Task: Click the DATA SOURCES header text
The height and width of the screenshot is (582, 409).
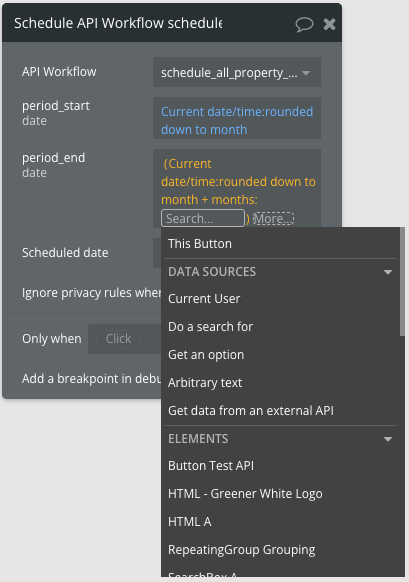Action: (x=212, y=272)
